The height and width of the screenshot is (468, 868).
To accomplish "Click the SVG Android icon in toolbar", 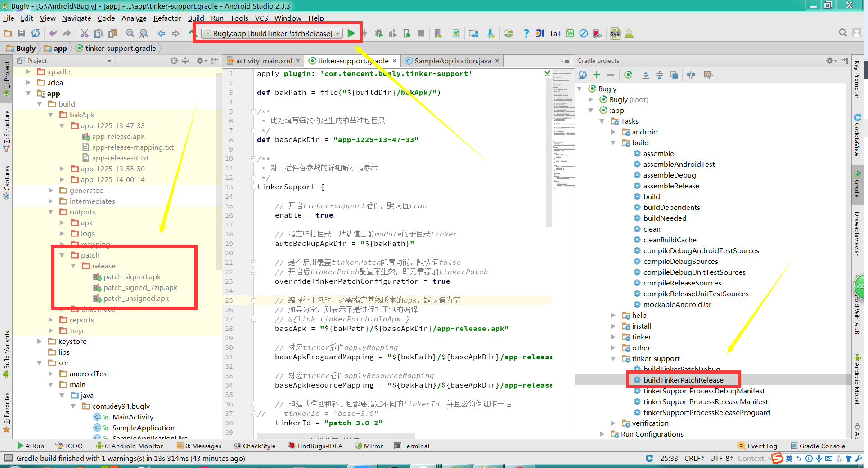I will pos(615,33).
